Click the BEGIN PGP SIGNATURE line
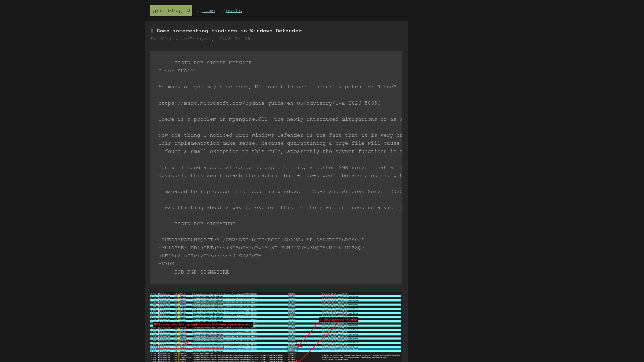 [x=205, y=224]
